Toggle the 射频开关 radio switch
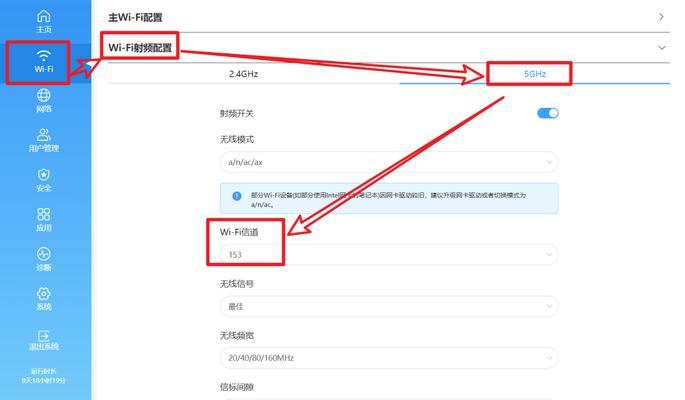Image resolution: width=685 pixels, height=400 pixels. click(x=548, y=113)
